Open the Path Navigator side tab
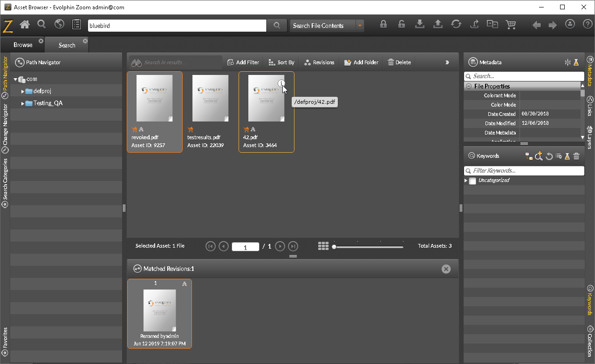The width and height of the screenshot is (595, 364). [x=5, y=77]
